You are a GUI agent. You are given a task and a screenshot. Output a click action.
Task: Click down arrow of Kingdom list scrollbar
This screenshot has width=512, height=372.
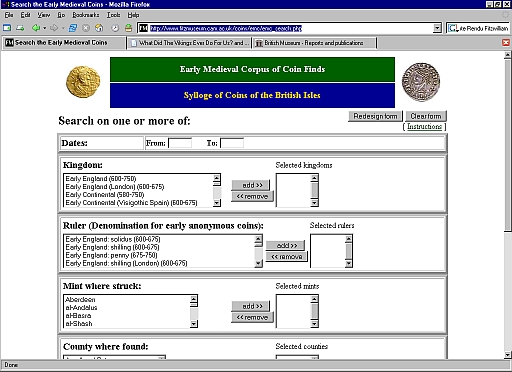coord(217,203)
